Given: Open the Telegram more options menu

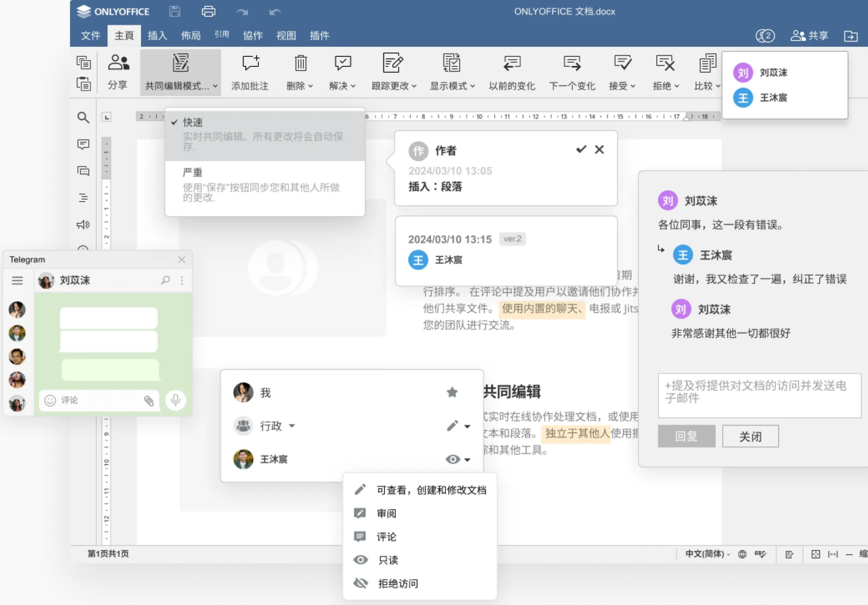Looking at the screenshot, I should pyautogui.click(x=182, y=280).
